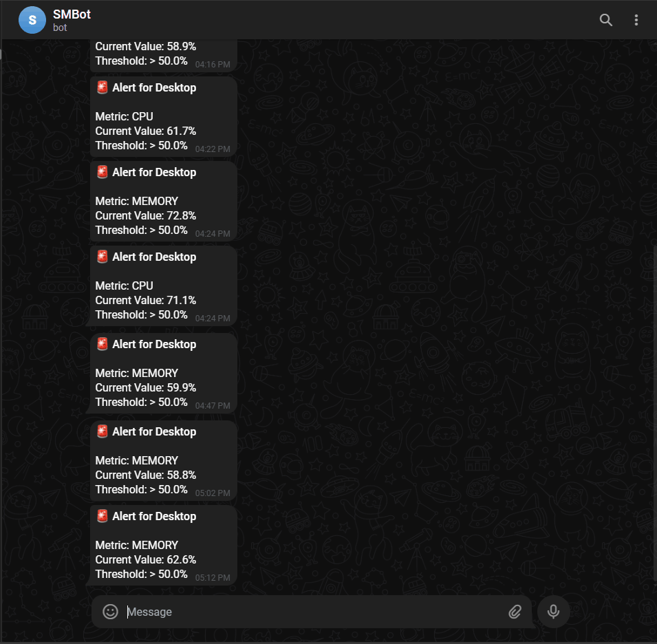Click the 05:02 PM timestamp

[x=213, y=493]
